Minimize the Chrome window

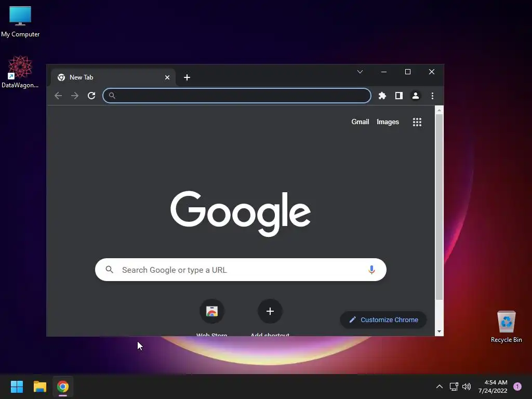(384, 72)
